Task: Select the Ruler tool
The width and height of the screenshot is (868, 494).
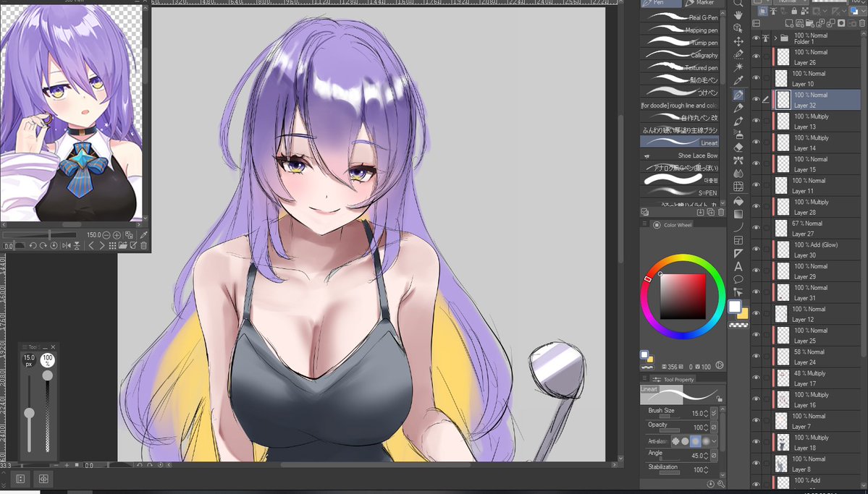Action: [738, 253]
